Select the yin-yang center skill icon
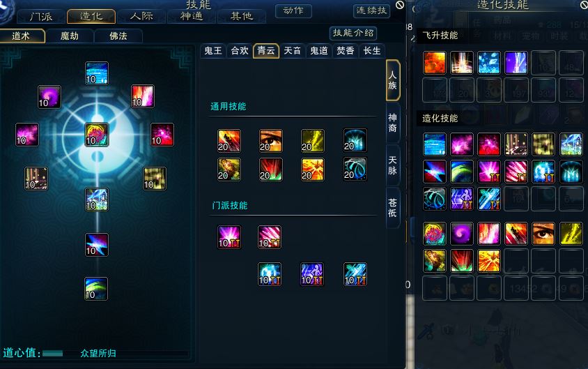This screenshot has height=369, width=588. tap(96, 135)
